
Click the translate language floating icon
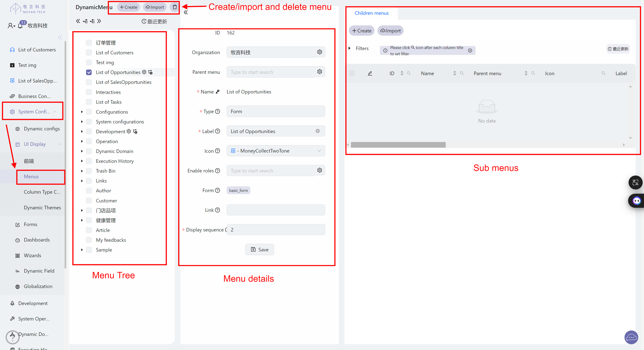coord(635,182)
